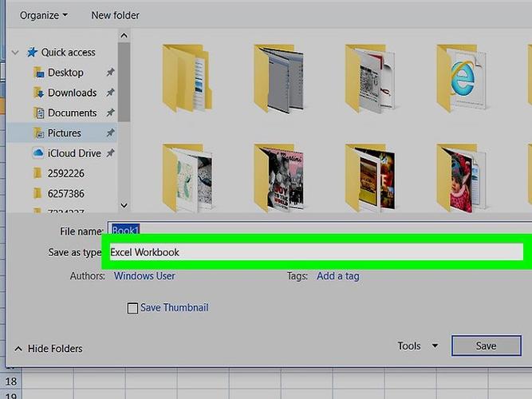The height and width of the screenshot is (399, 532).
Task: Click the sidebar scroll up arrow
Action: click(x=124, y=35)
